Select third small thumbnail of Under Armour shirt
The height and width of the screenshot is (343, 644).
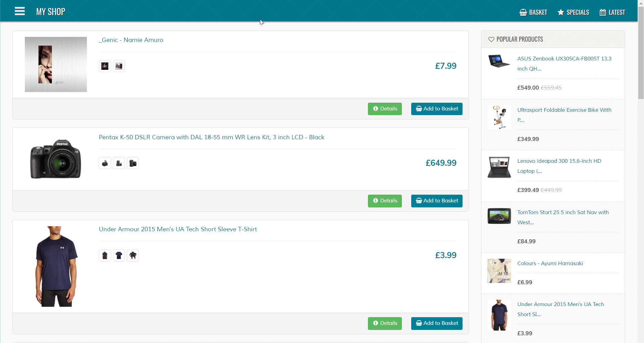coord(133,255)
